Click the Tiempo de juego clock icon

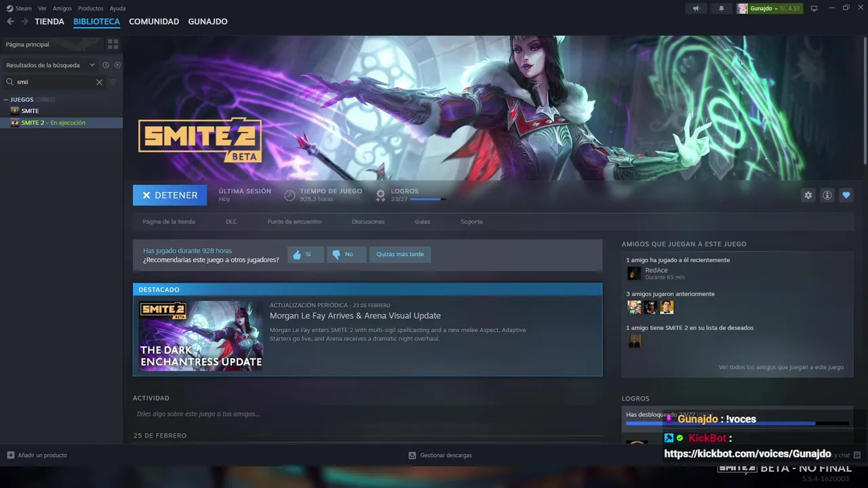pos(290,195)
